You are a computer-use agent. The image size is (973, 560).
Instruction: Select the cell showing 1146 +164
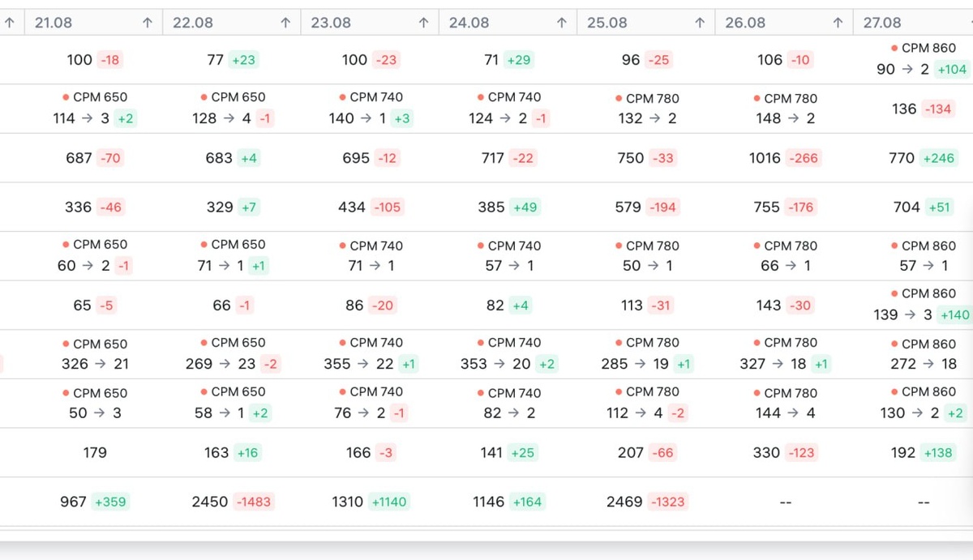click(508, 502)
